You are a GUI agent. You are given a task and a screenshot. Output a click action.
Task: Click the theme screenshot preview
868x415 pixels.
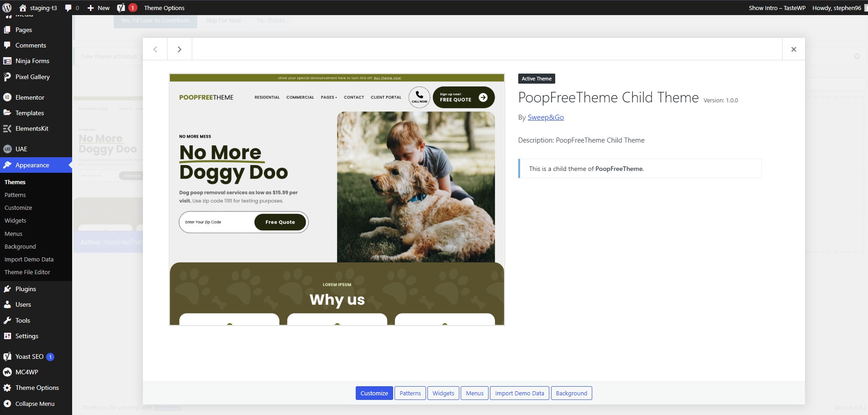337,199
